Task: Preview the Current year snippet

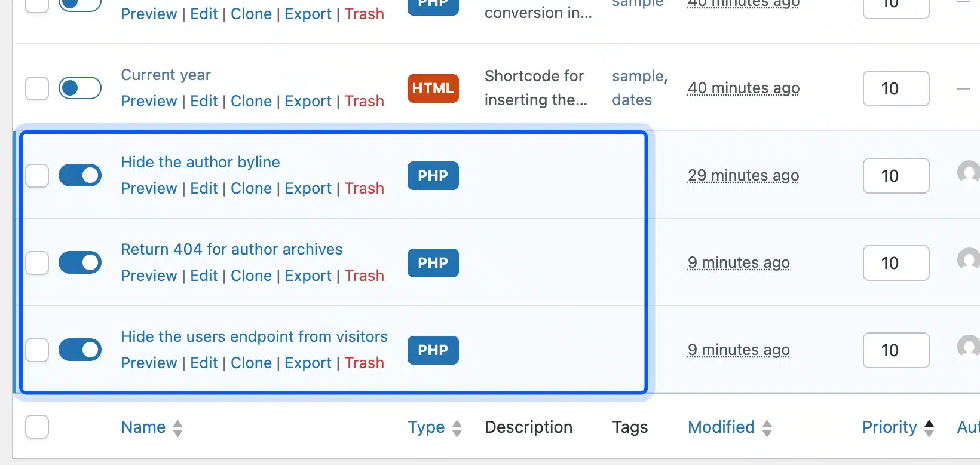Action: pos(149,101)
